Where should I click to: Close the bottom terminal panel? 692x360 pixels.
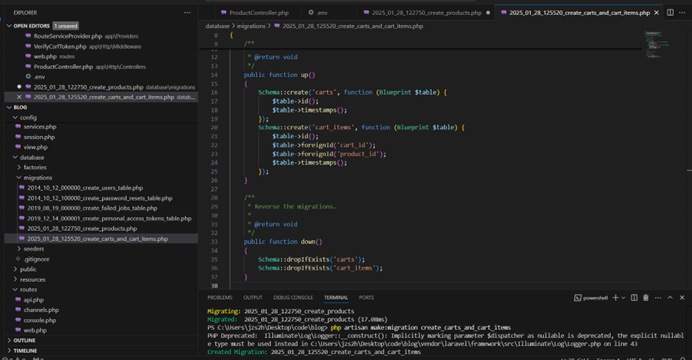682,298
